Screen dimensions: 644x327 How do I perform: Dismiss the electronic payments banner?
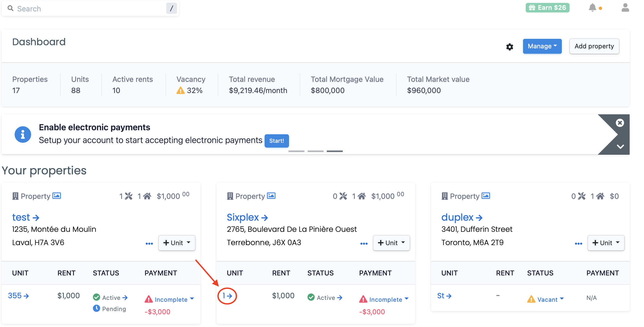pyautogui.click(x=620, y=123)
